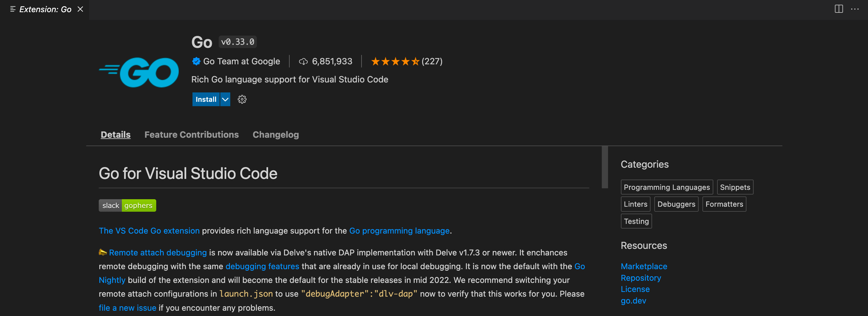
Task: Click the manage gear icon beside Install
Action: (x=242, y=99)
